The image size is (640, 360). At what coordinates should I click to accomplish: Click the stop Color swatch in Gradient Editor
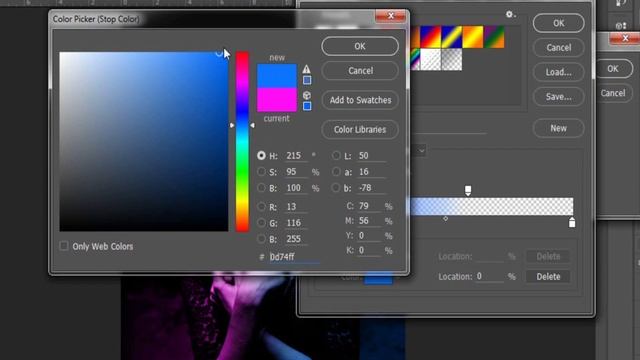point(378,278)
